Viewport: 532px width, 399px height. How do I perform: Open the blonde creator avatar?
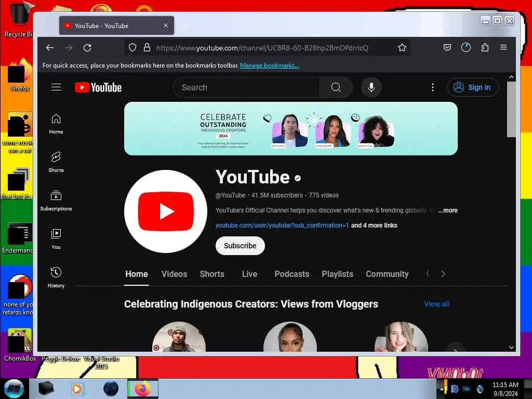pos(401,337)
